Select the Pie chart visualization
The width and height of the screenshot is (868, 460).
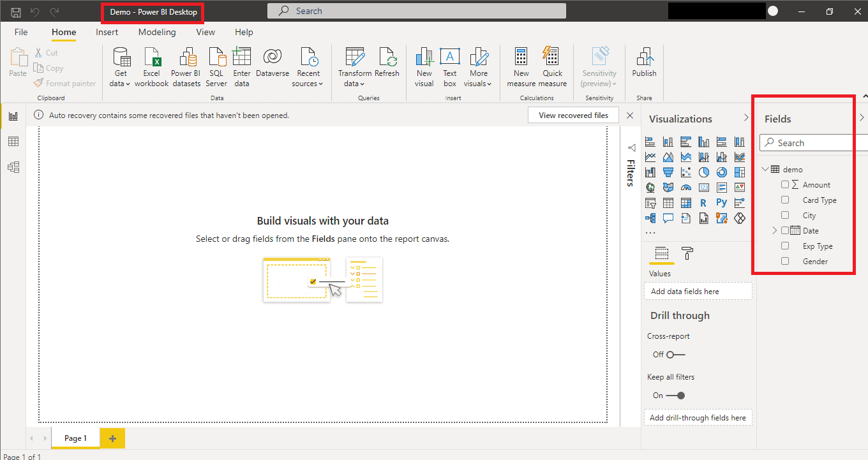click(x=704, y=172)
